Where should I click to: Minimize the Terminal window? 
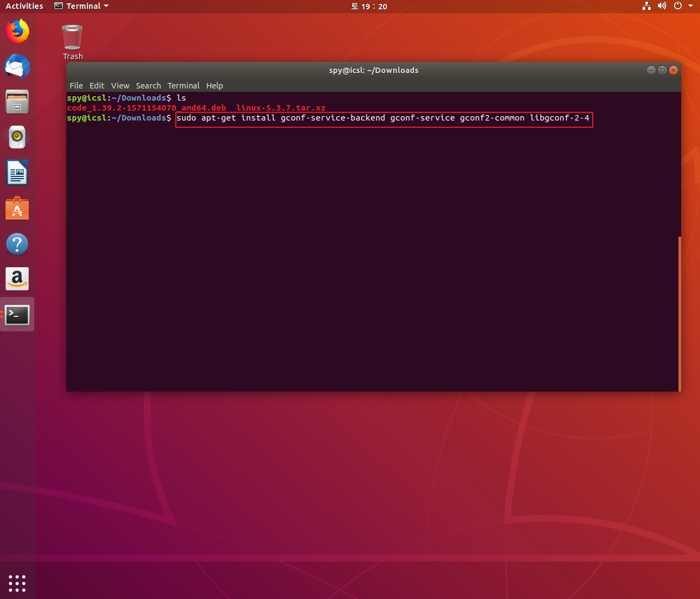click(651, 70)
